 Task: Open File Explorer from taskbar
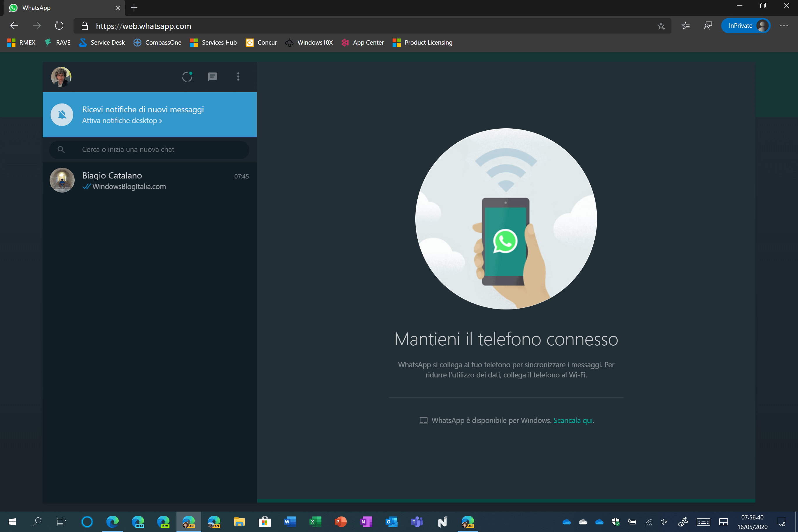pos(239,522)
